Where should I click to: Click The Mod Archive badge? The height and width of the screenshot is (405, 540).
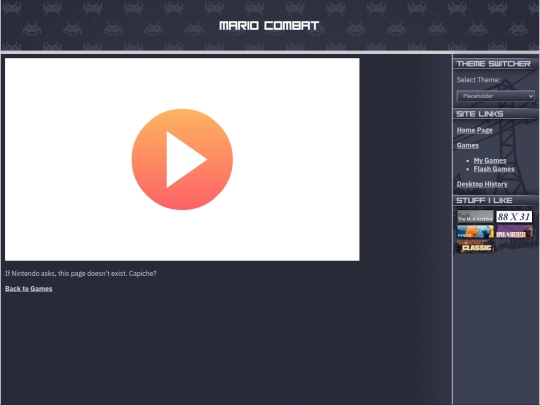(x=475, y=217)
